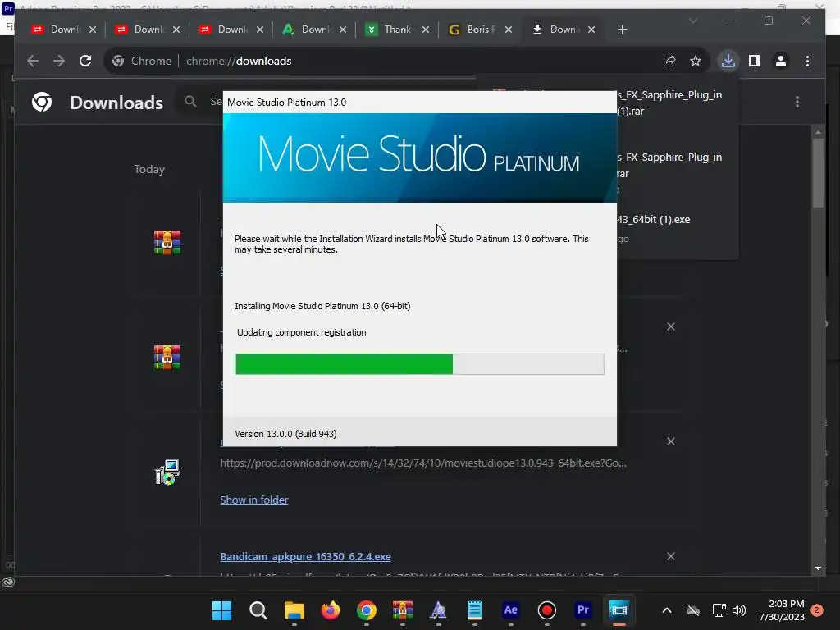Remove Bandicam download from list
The width and height of the screenshot is (840, 630).
pos(671,556)
